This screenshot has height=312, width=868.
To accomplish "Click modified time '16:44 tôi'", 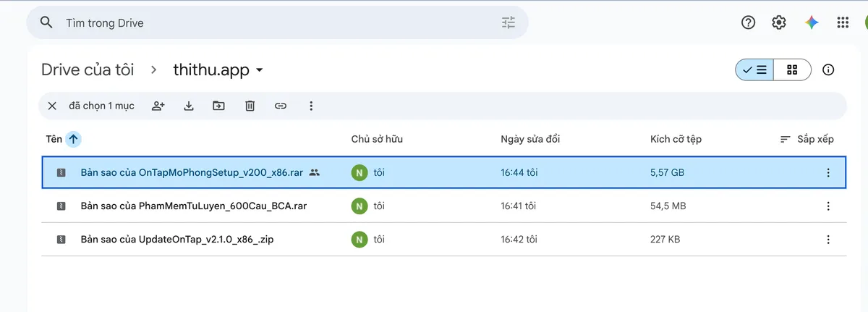I will pos(519,172).
